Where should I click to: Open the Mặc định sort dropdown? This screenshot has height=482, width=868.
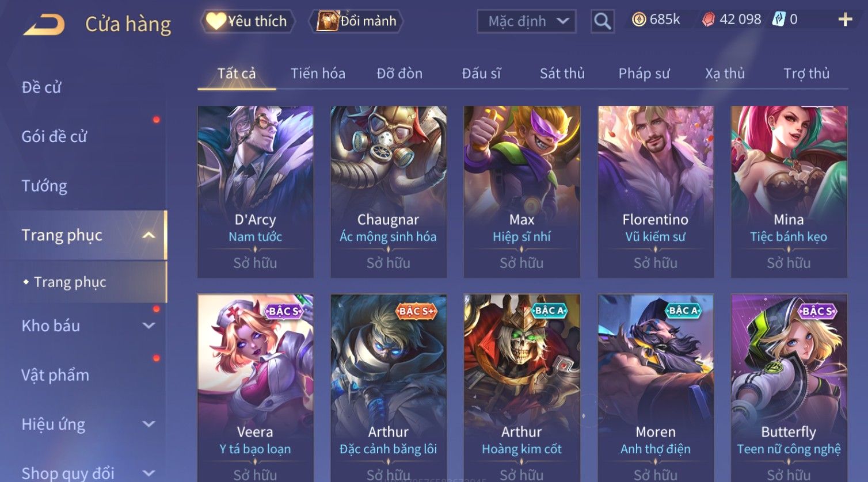click(527, 22)
